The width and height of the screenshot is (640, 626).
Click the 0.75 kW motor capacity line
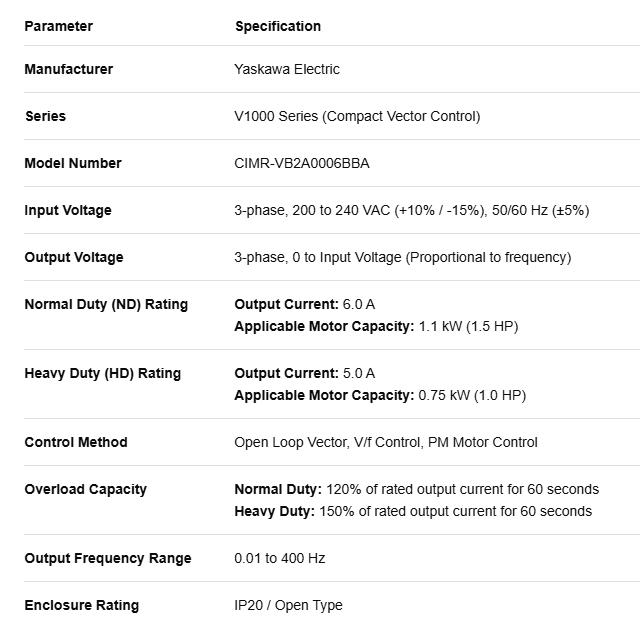pyautogui.click(x=380, y=395)
